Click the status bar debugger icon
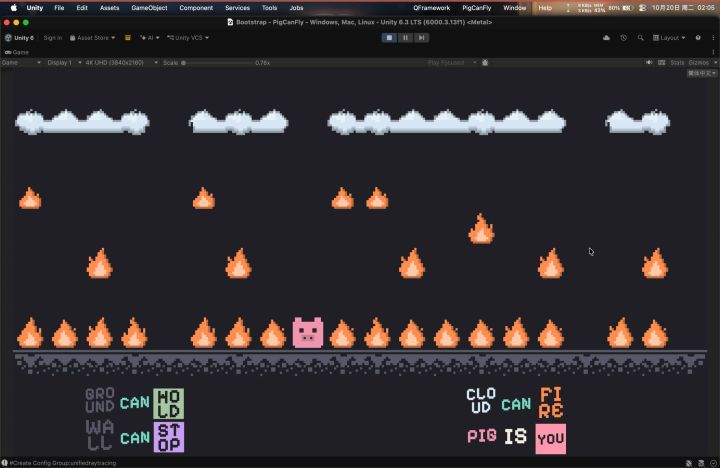This screenshot has height=468, width=720. 689,463
